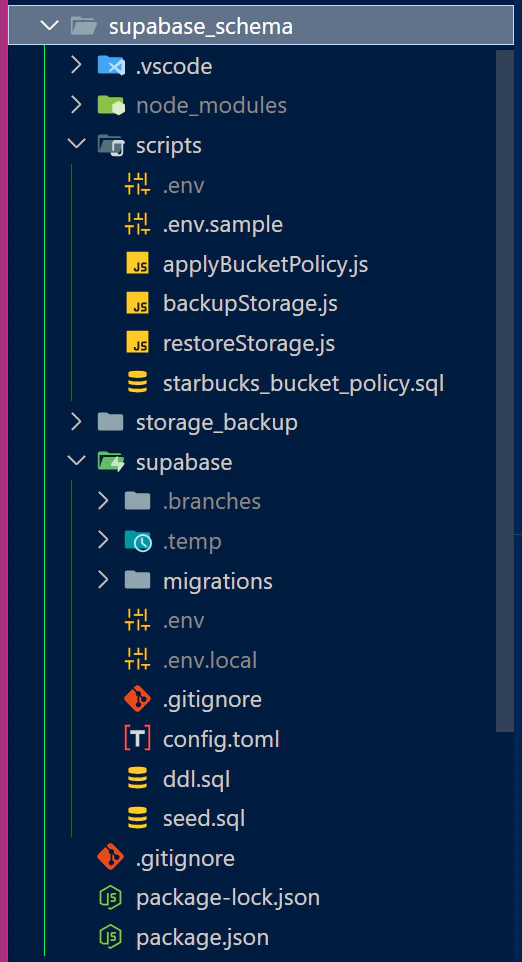Select the supabase folder label
Viewport: 522px width, 962px height.
pos(184,462)
